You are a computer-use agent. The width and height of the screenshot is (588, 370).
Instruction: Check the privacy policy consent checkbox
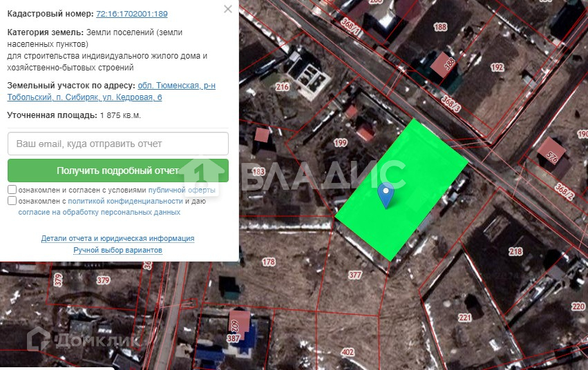point(12,201)
